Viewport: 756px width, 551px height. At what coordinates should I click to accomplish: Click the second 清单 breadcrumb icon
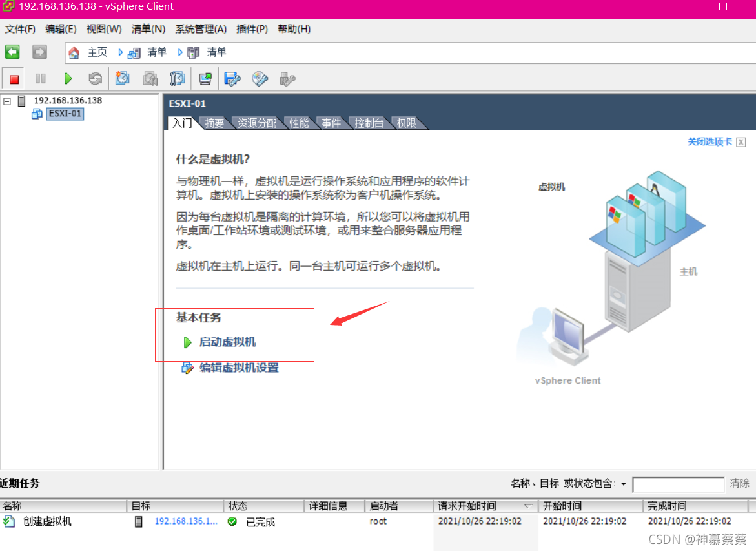tap(193, 52)
